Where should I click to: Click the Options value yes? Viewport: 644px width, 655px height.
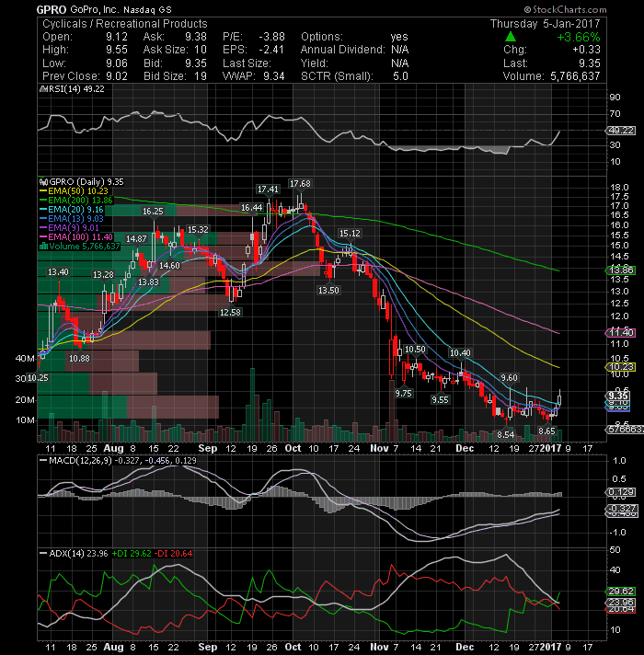[399, 37]
